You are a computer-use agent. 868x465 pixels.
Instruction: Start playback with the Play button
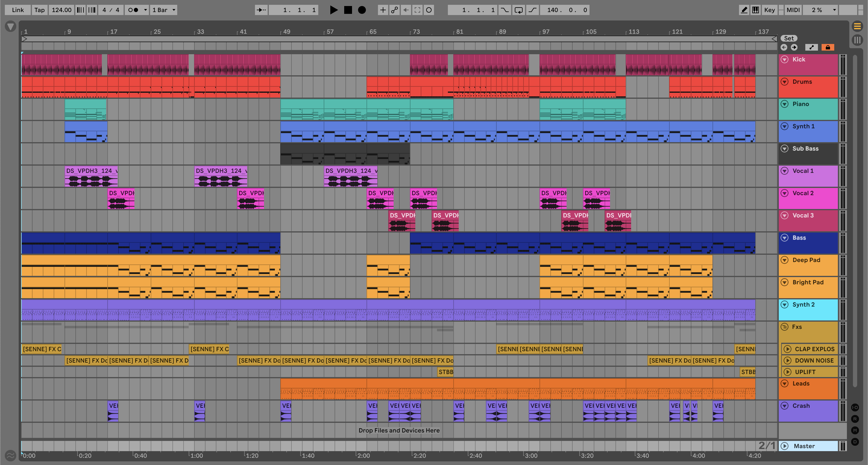(334, 10)
